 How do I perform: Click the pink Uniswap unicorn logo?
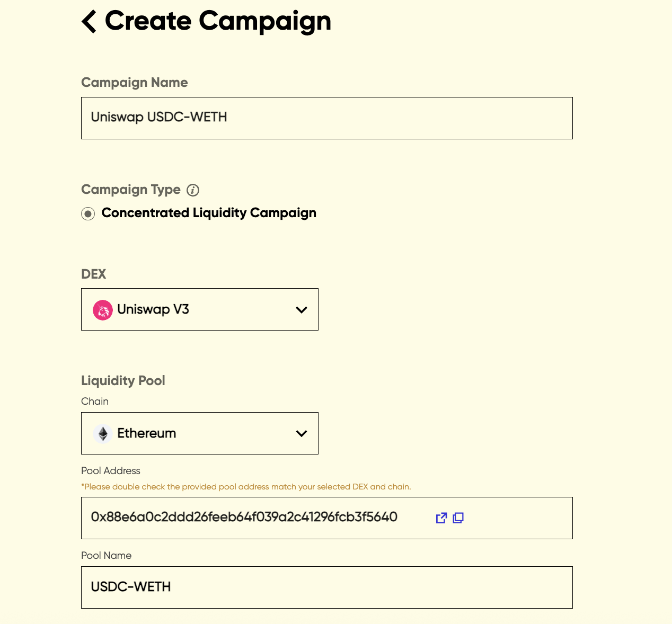coord(103,310)
